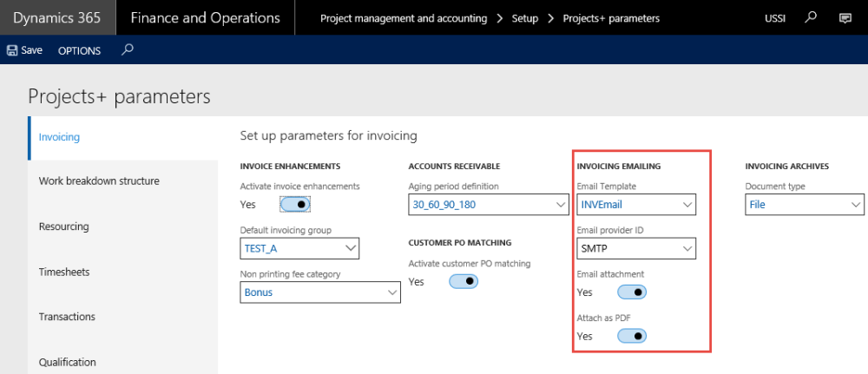868x374 pixels.
Task: Expand the Aging period definition dropdown arrow
Action: click(560, 205)
